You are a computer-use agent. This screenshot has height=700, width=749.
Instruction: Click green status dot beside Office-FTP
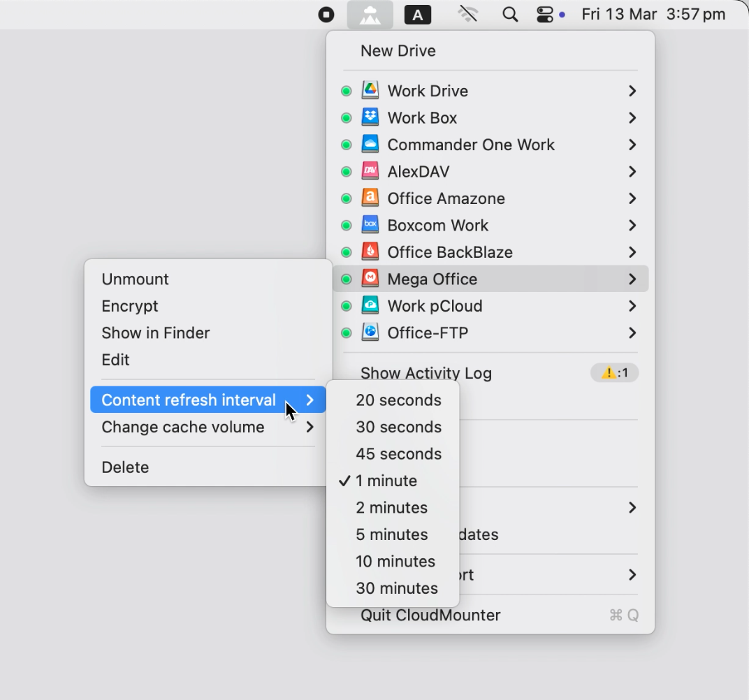347,333
